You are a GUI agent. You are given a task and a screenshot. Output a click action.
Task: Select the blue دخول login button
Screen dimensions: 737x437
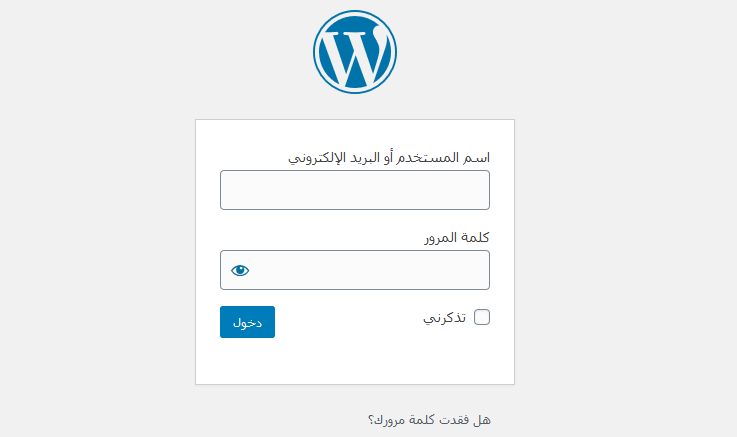247,322
